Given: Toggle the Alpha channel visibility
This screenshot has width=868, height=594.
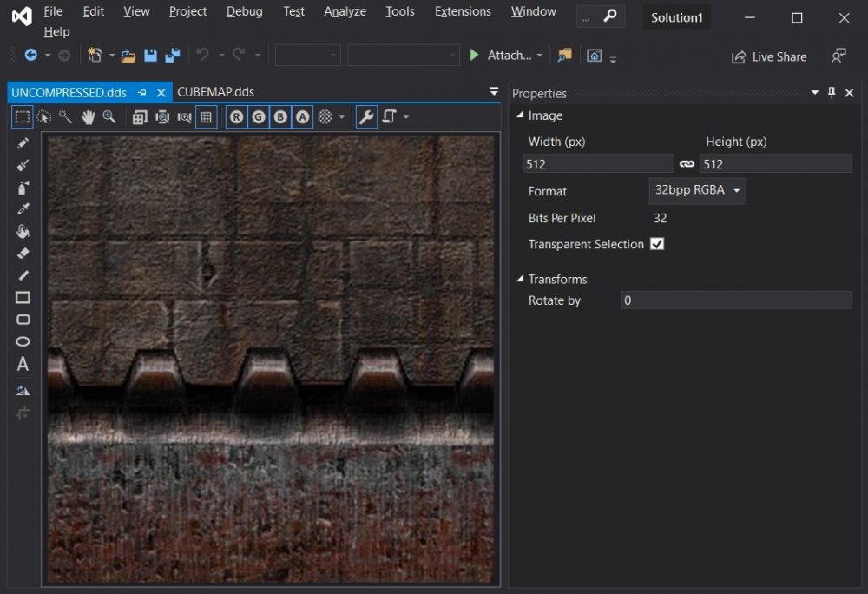Looking at the screenshot, I should click(301, 116).
